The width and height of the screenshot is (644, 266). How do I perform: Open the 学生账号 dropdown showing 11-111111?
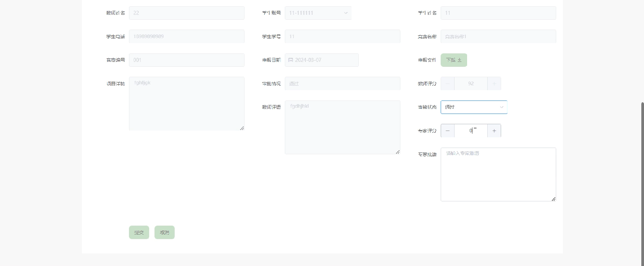tap(318, 13)
